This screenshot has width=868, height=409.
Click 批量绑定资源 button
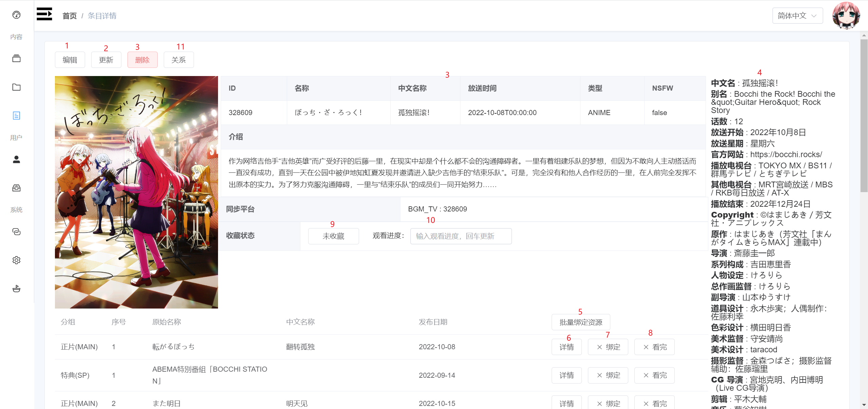581,322
